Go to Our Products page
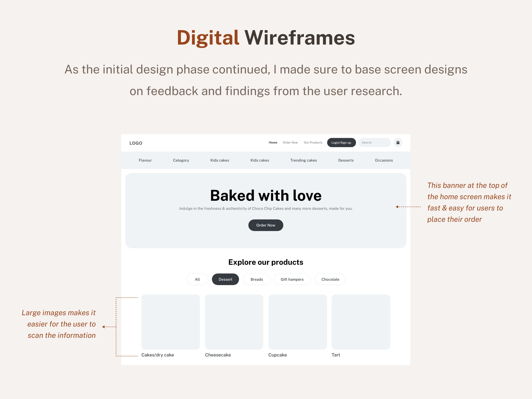The width and height of the screenshot is (532, 399). 313,143
